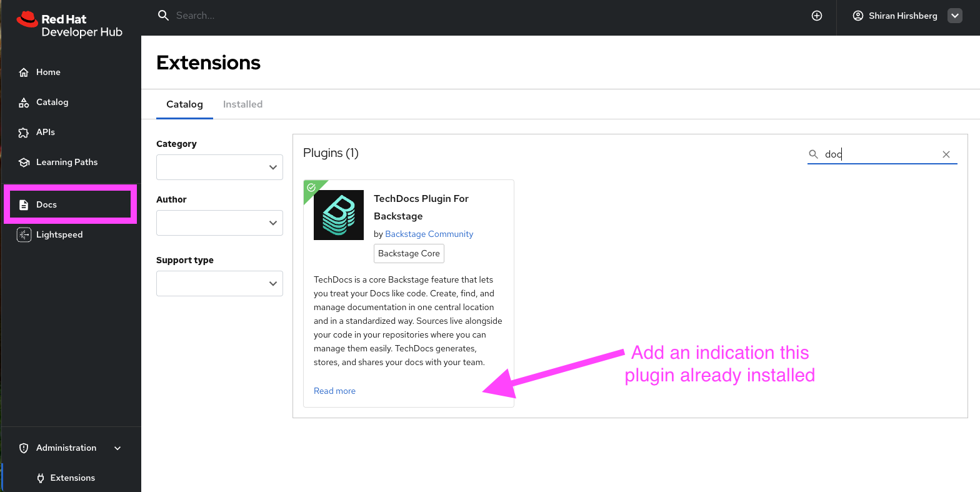
Task: Click the APIs puzzle piece icon
Action: click(x=24, y=133)
